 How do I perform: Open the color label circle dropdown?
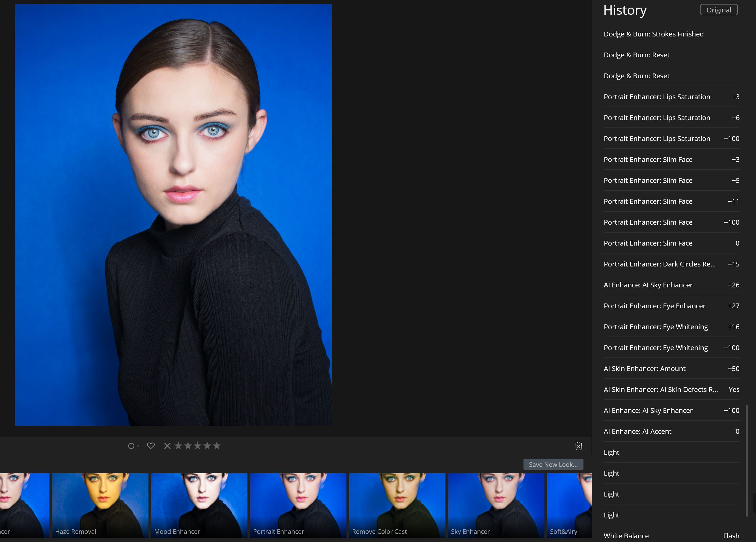coord(133,446)
